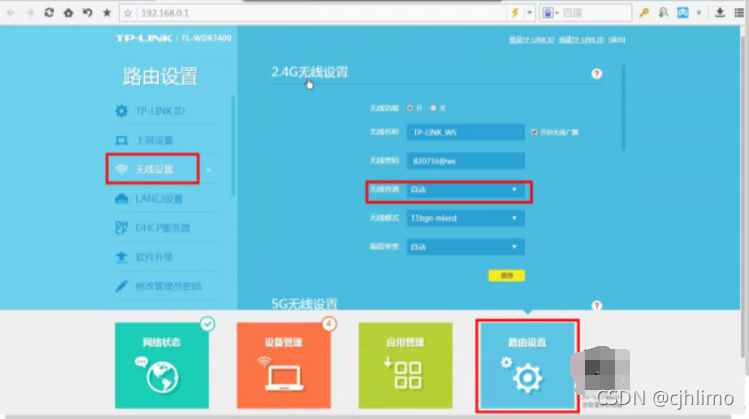The height and width of the screenshot is (419, 749).
Task: Open help for 2.4G wireless settings
Action: coord(596,74)
